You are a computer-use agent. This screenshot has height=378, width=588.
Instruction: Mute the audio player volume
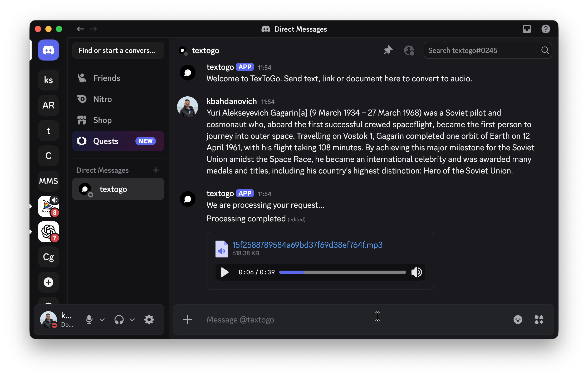click(417, 272)
